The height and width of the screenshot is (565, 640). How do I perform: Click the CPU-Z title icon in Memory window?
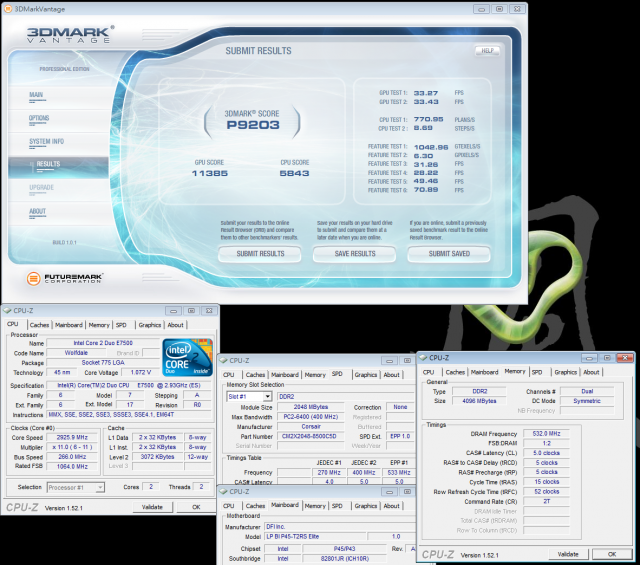click(423, 358)
